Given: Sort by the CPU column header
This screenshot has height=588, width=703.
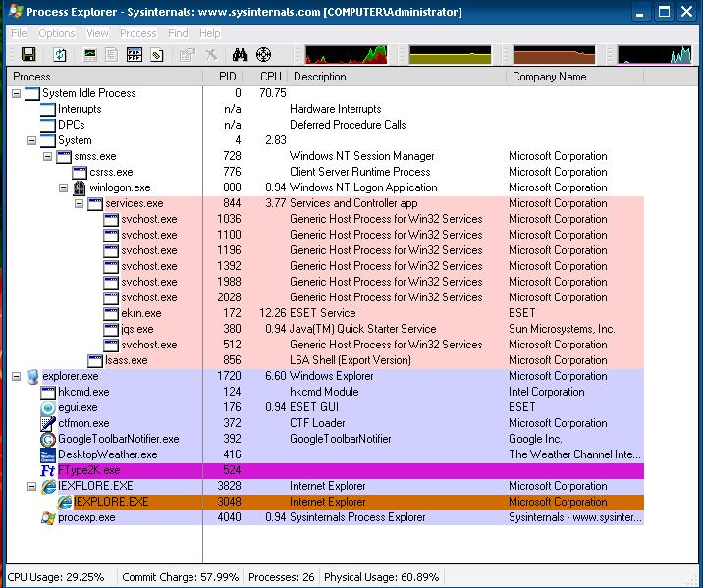Looking at the screenshot, I should coord(265,77).
